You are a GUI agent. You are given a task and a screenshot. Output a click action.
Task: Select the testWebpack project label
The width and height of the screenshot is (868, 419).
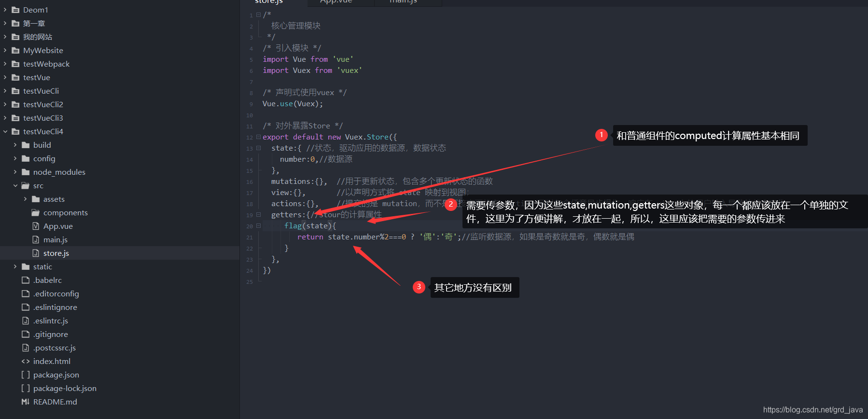point(46,64)
